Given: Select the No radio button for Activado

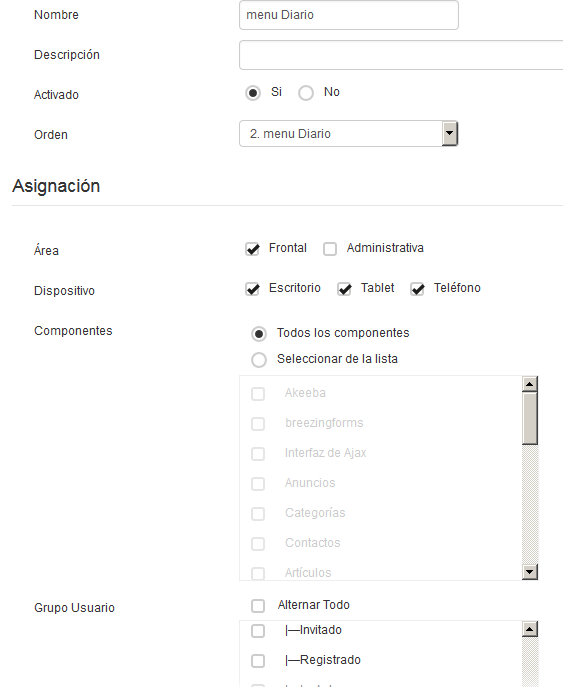Looking at the screenshot, I should coord(306,93).
